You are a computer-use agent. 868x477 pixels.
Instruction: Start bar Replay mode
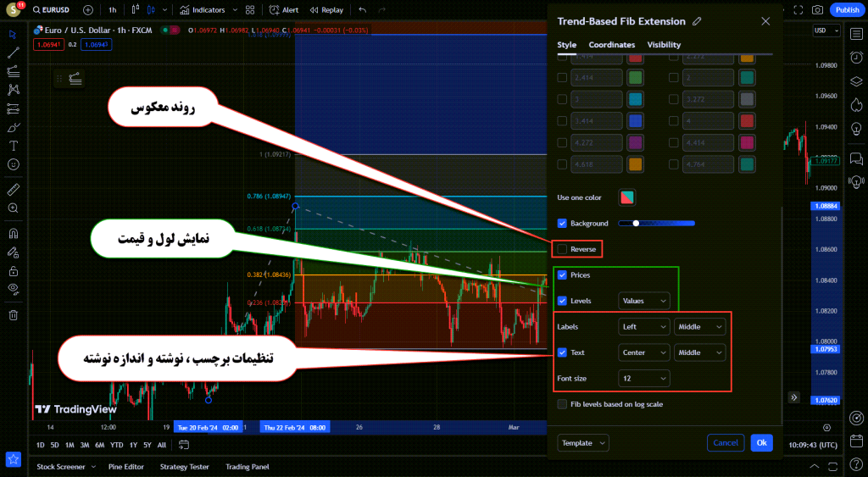tap(326, 10)
